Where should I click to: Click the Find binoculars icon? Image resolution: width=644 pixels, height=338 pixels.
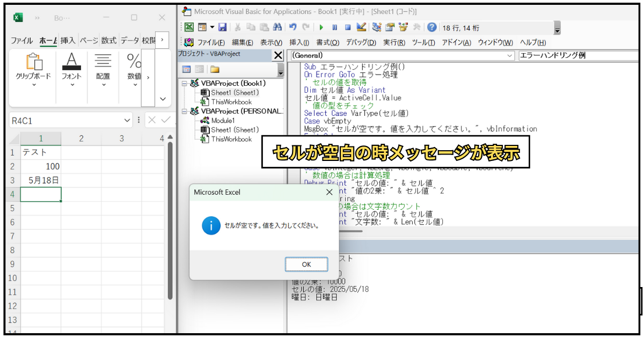coord(277,27)
